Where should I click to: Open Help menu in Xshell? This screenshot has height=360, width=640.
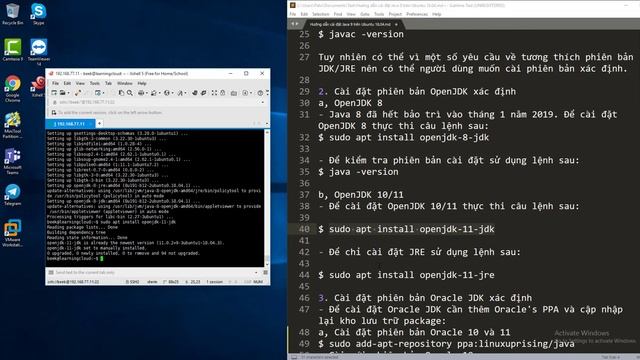click(x=142, y=83)
